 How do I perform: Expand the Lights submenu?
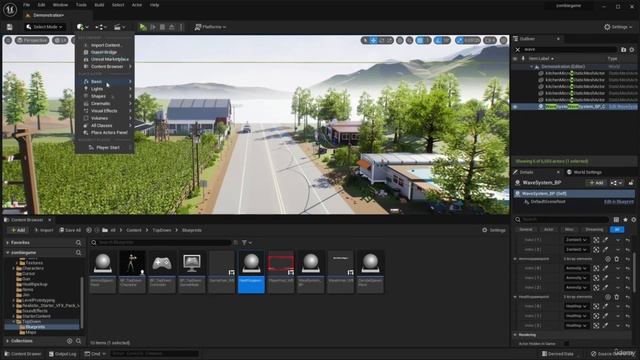[x=105, y=89]
